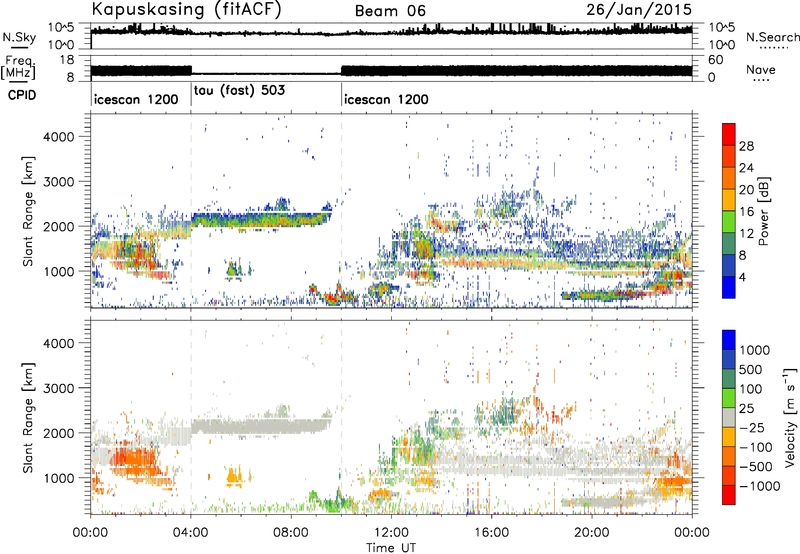Select the '4' tick on the Power colorbar
This screenshot has width=800, height=554.
(x=742, y=277)
